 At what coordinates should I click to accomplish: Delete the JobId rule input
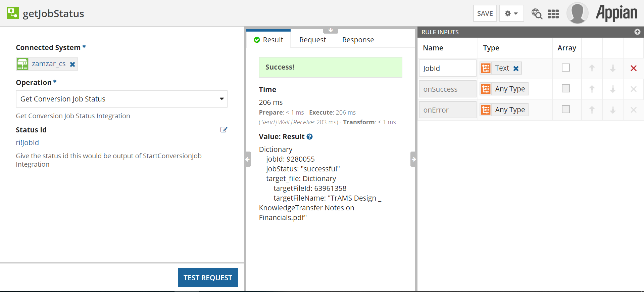[634, 68]
